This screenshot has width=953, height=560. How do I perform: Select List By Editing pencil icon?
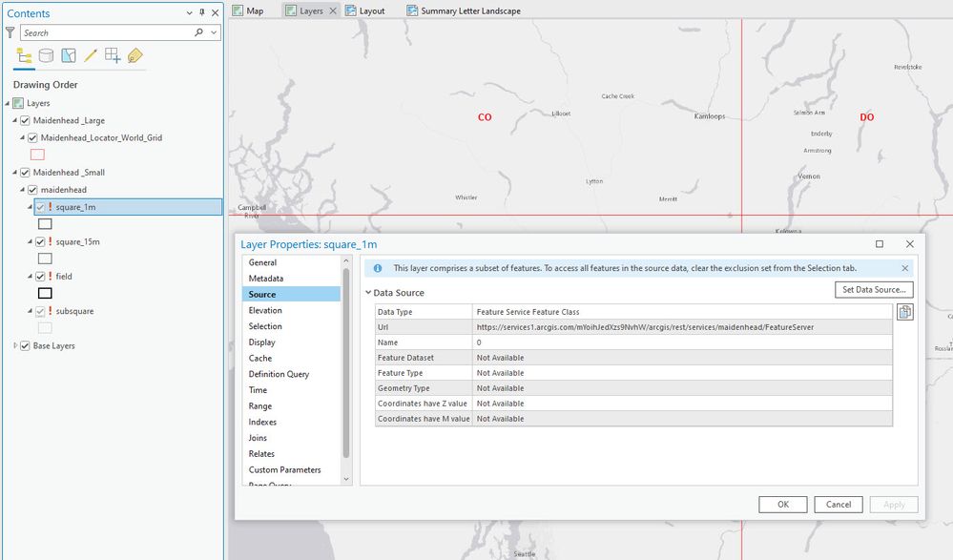pos(91,56)
